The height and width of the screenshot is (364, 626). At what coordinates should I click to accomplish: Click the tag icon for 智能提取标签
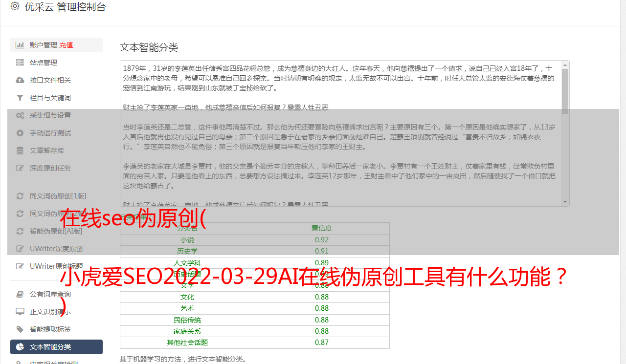[20, 329]
